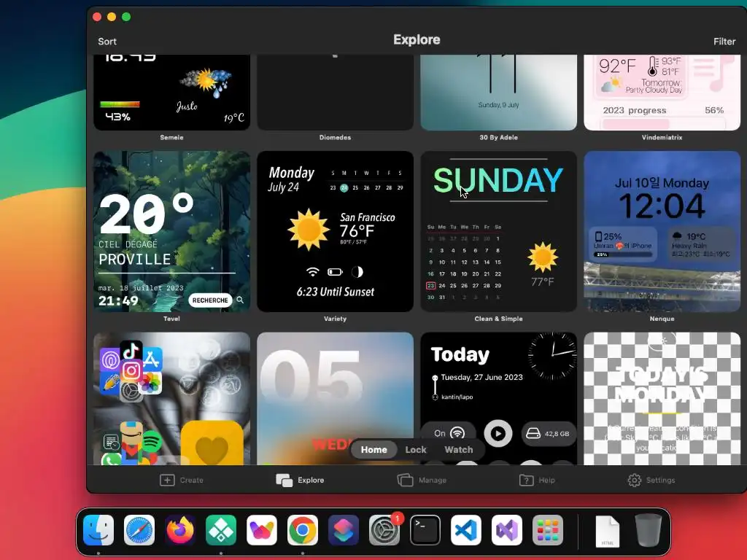747x560 pixels.
Task: Click the 2023 progress bar in Vindemiatrix
Action: coord(663,124)
